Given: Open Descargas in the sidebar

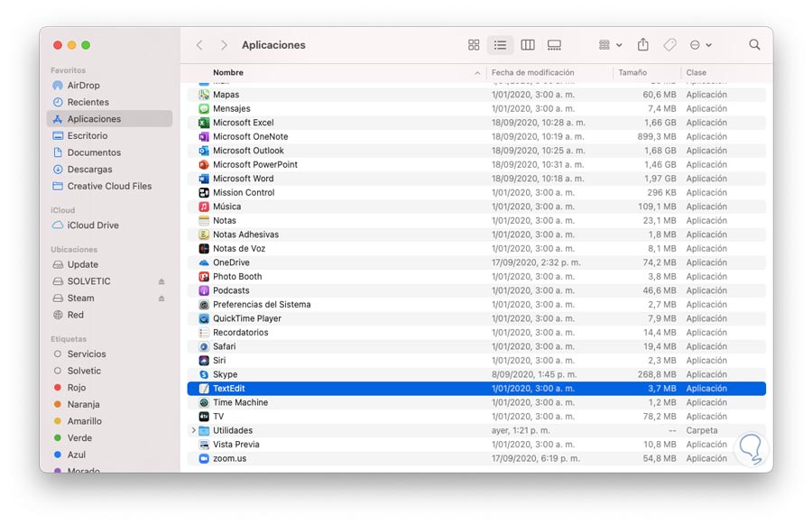Looking at the screenshot, I should click(110, 170).
